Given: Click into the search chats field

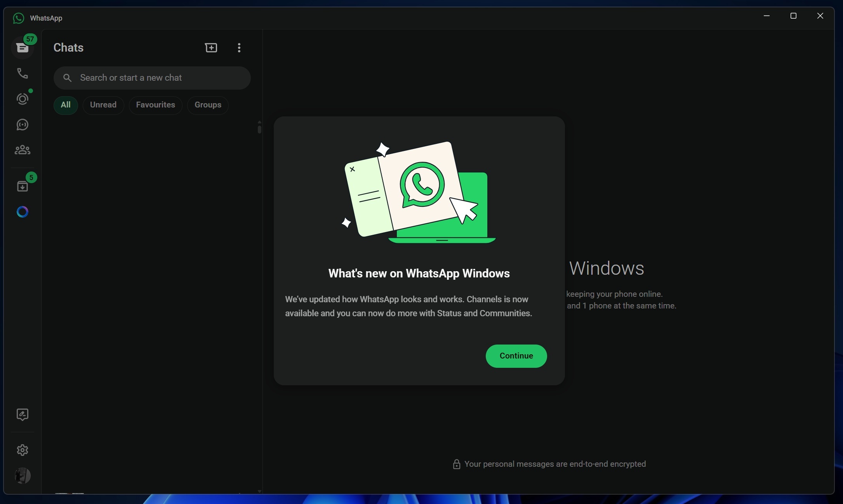Looking at the screenshot, I should pyautogui.click(x=152, y=78).
